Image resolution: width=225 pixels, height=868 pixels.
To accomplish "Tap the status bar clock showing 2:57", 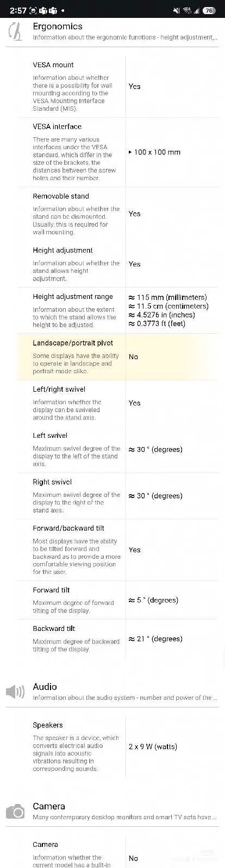I will (18, 10).
